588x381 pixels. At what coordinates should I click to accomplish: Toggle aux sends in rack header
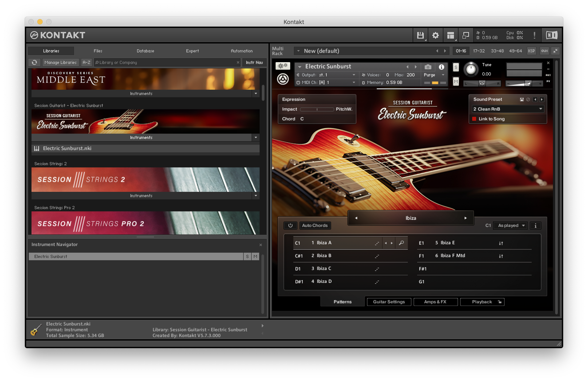click(x=544, y=51)
